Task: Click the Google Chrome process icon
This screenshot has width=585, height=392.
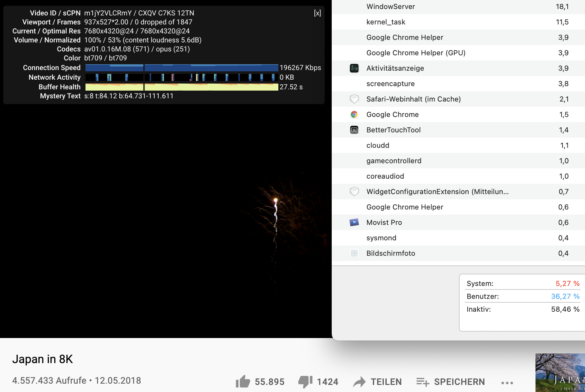Action: (x=354, y=114)
